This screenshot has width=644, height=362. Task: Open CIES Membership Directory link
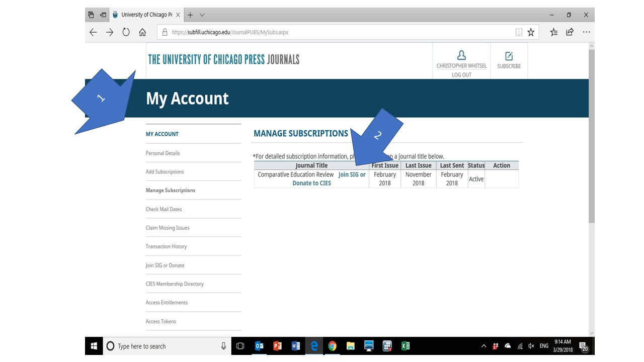coord(175,284)
